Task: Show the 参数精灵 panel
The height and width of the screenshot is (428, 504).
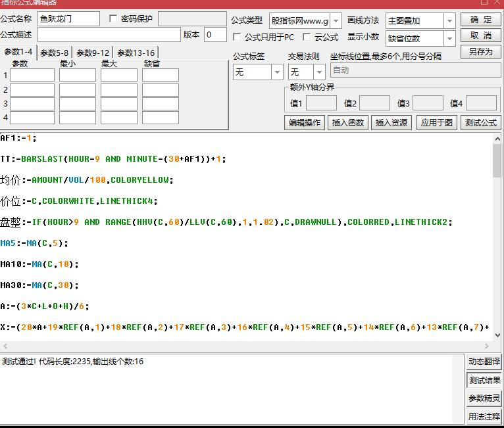Action: pyautogui.click(x=484, y=398)
